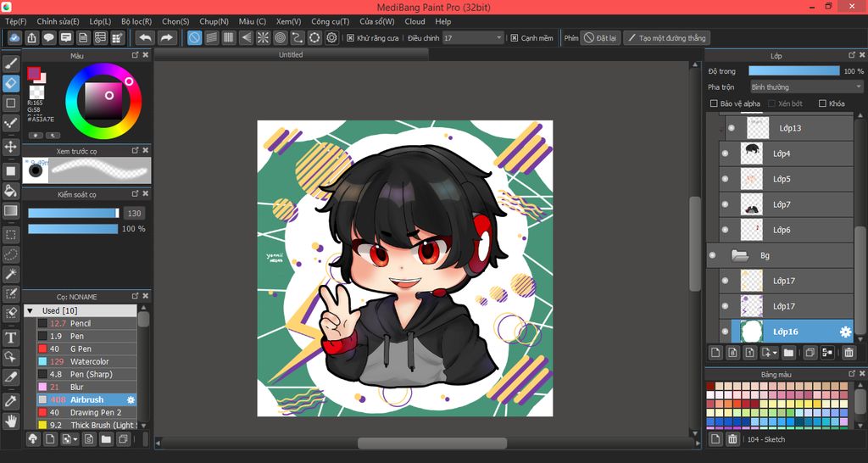Hide the Lớp4 layer
The height and width of the screenshot is (463, 868).
click(726, 153)
